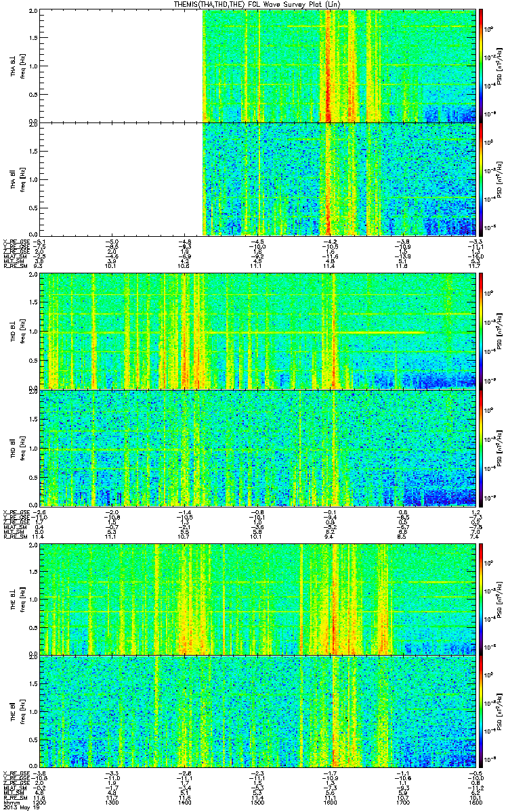Click the 'THD BL freq [Hz]' axis label
Viewport: 508px width, 812px height.
tap(17, 332)
